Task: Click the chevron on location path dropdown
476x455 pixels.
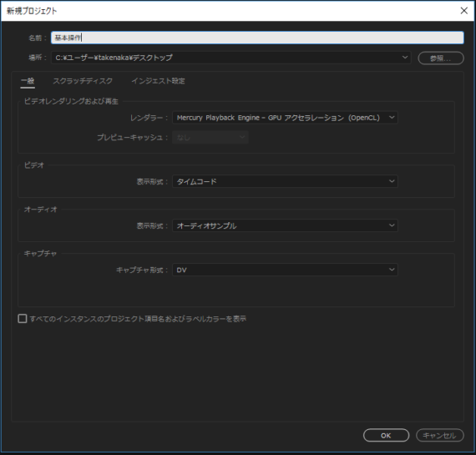Action: [x=405, y=58]
